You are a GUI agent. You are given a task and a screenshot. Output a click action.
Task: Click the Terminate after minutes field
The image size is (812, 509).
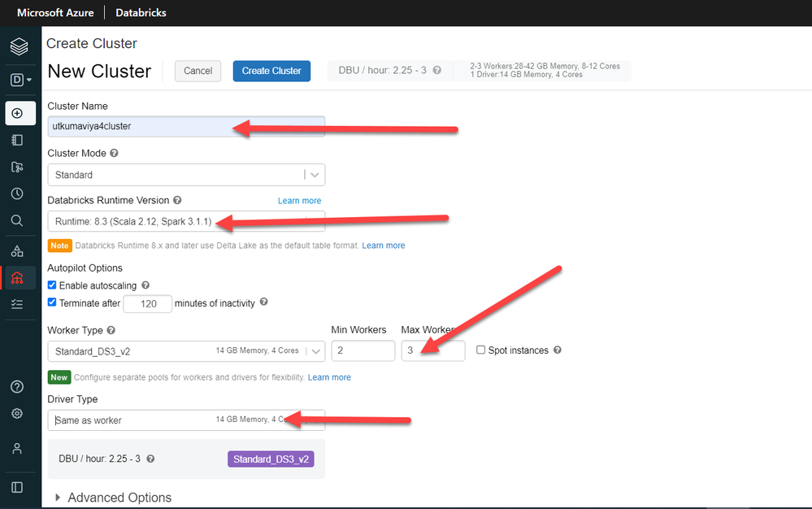pos(148,304)
